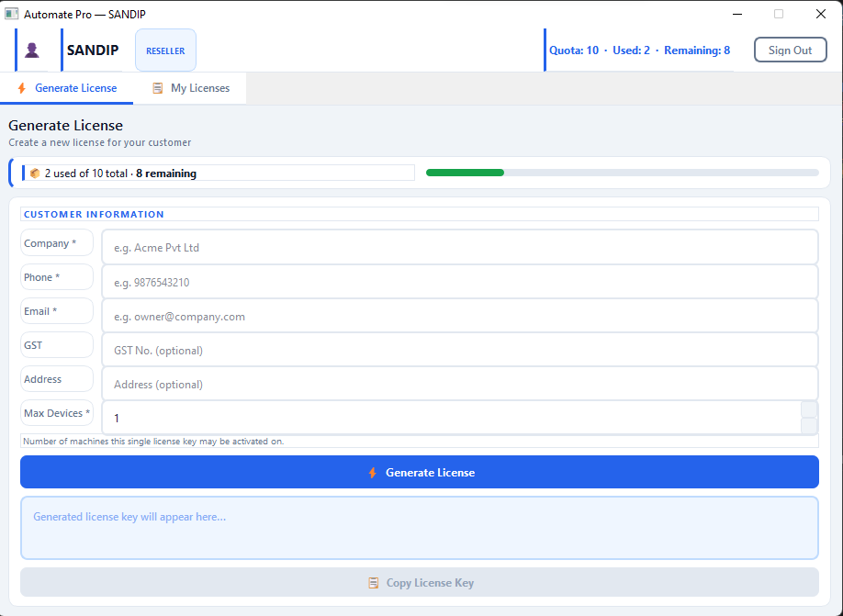Click the generated license key output box

(420, 528)
